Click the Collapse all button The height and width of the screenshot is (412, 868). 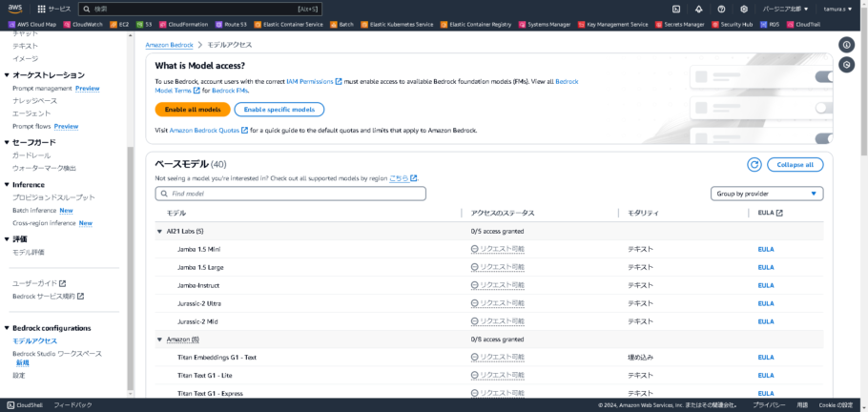click(x=795, y=164)
